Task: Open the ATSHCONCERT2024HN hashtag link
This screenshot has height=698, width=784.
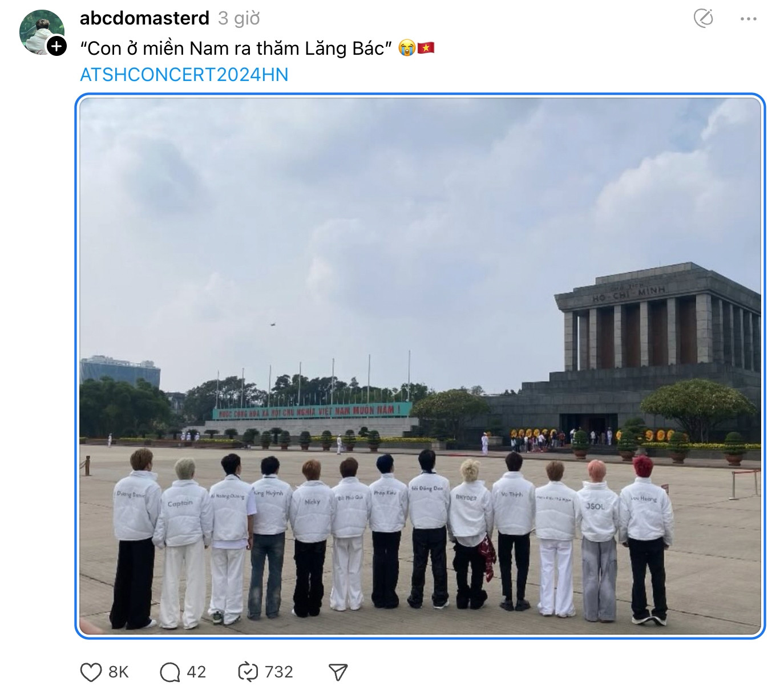Action: pyautogui.click(x=184, y=75)
